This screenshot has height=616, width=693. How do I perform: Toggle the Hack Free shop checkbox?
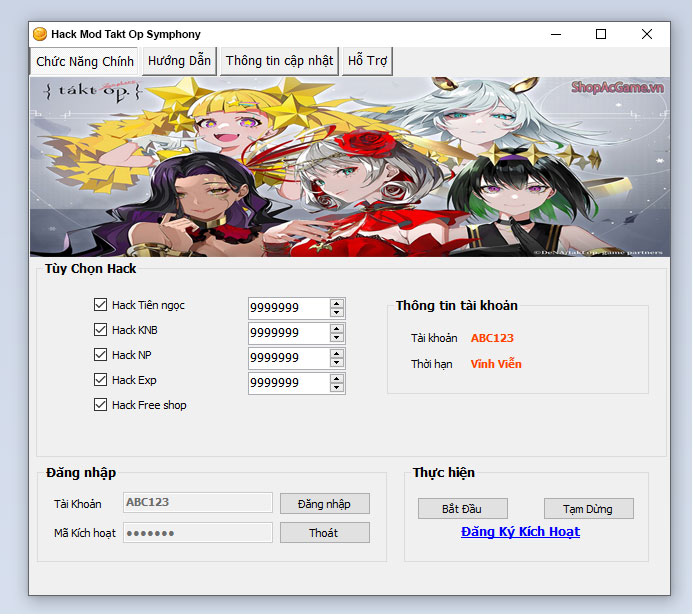100,405
